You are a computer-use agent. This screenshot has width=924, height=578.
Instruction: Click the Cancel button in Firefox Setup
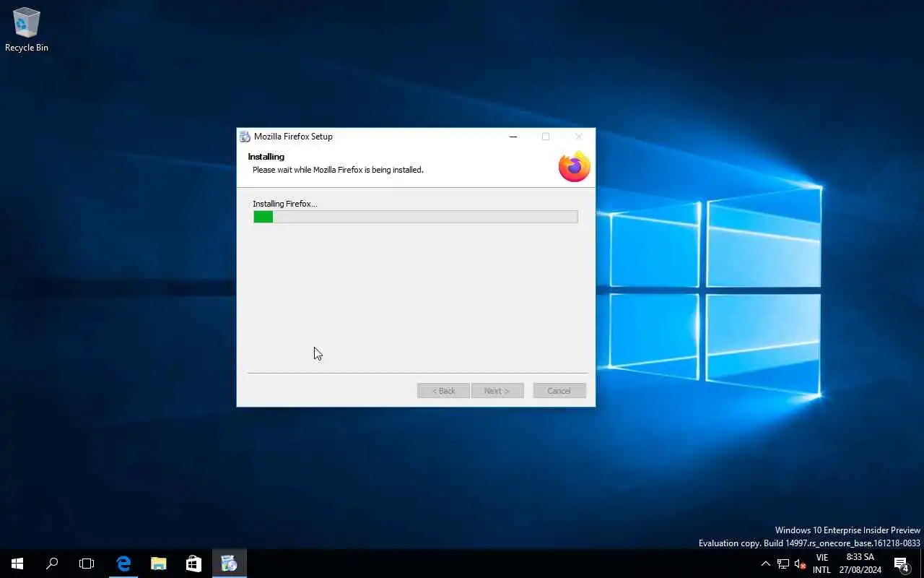click(559, 391)
